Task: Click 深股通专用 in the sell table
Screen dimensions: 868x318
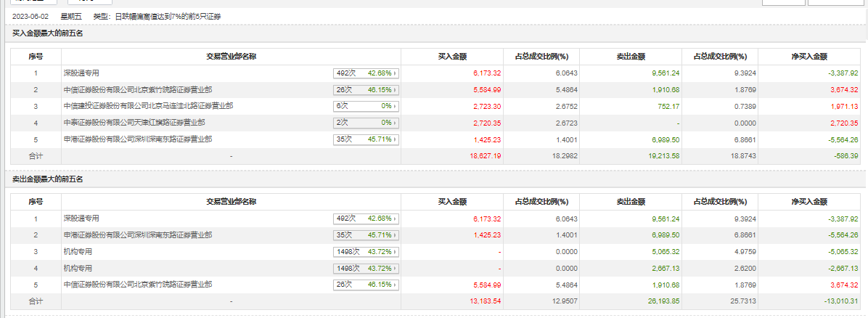Action: [x=81, y=219]
